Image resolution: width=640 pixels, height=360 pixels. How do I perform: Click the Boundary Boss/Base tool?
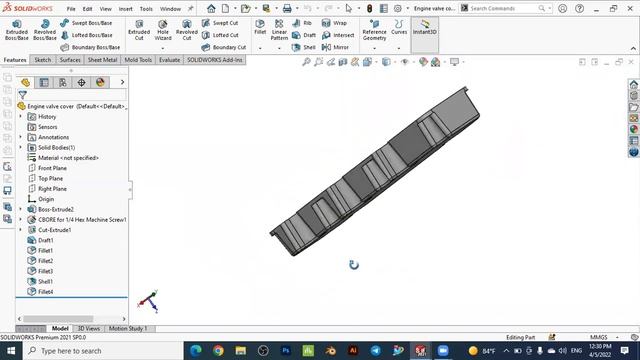point(90,47)
